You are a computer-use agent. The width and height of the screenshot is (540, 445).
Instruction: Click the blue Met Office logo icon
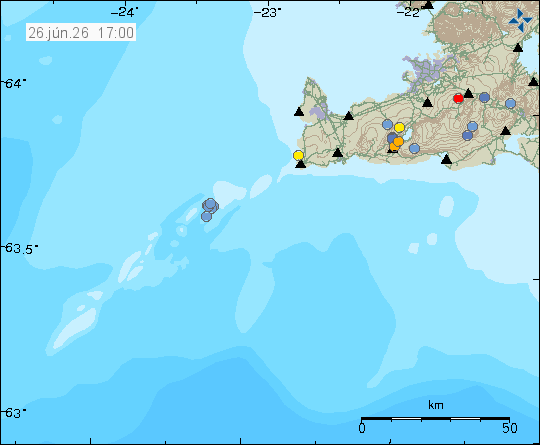[x=520, y=21]
